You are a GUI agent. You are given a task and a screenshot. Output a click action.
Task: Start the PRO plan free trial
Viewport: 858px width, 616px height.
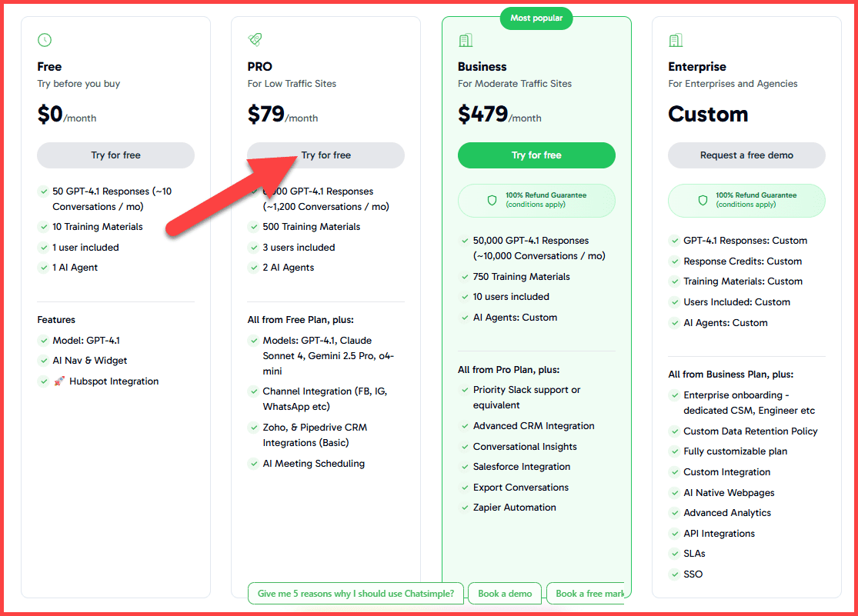click(326, 155)
